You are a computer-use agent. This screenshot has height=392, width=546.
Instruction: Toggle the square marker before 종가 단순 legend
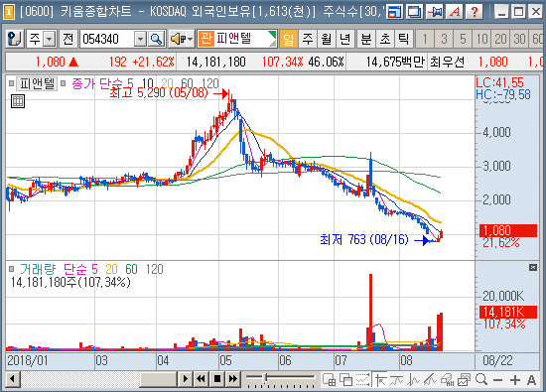click(63, 83)
